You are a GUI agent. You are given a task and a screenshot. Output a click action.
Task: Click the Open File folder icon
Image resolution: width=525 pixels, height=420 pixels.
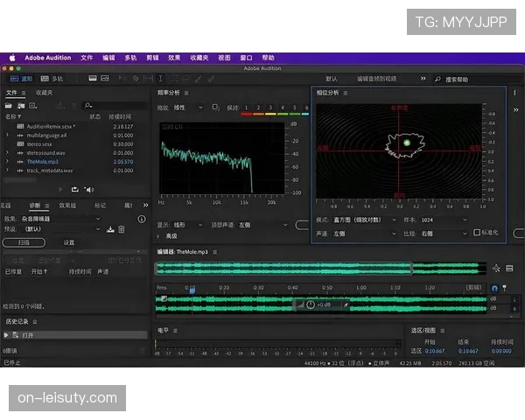pyautogui.click(x=9, y=105)
